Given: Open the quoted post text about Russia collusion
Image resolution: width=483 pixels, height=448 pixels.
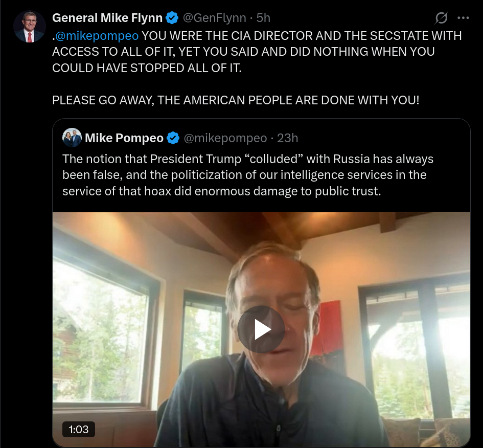Looking at the screenshot, I should (248, 175).
